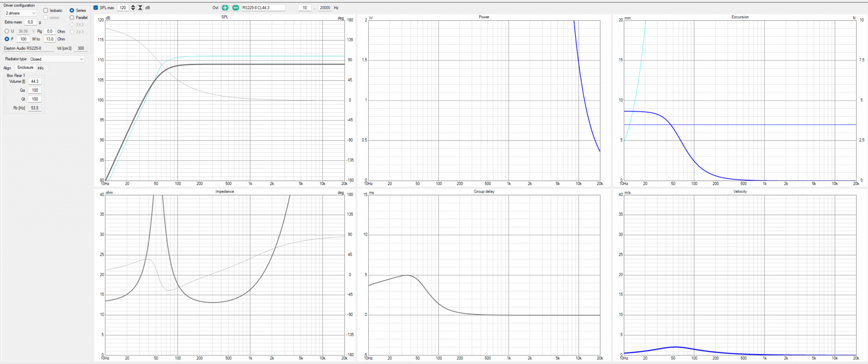This screenshot has height=364, width=868.
Task: Click the power 100 W input field
Action: (23, 39)
